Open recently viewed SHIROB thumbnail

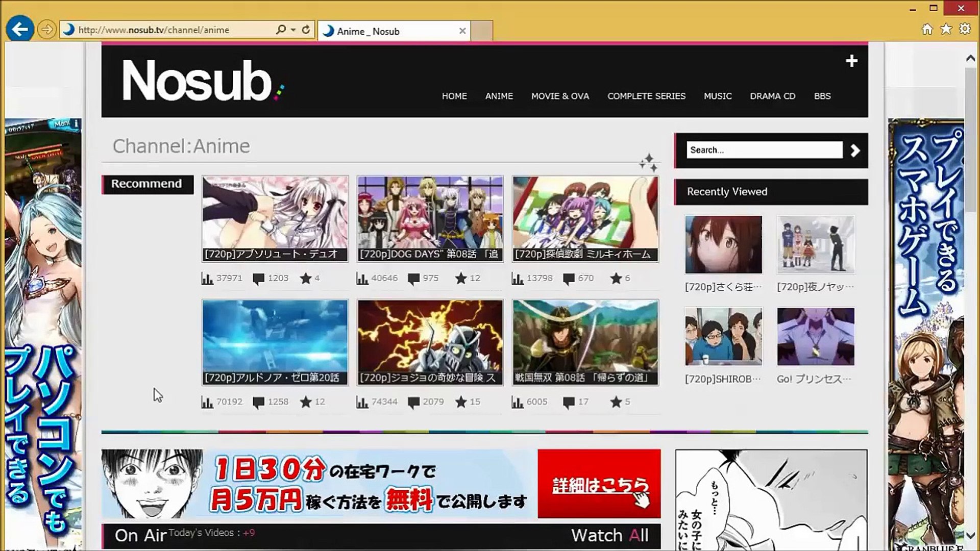pos(723,336)
